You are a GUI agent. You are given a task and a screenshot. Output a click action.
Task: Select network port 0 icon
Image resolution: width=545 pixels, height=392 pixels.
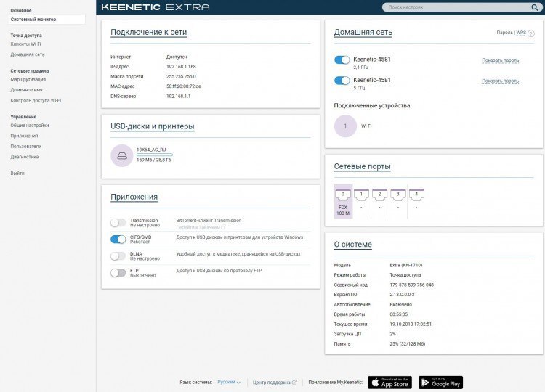click(343, 195)
